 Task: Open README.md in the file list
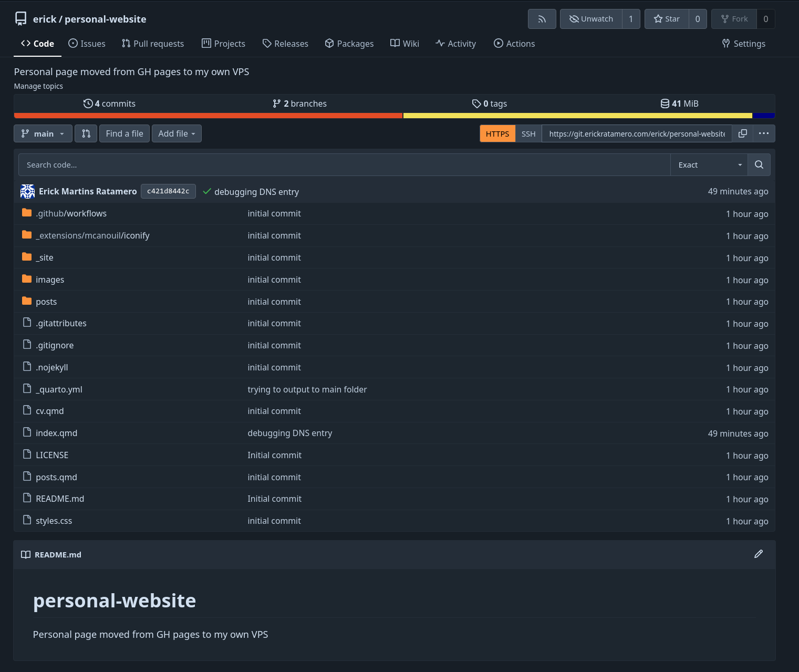point(60,499)
